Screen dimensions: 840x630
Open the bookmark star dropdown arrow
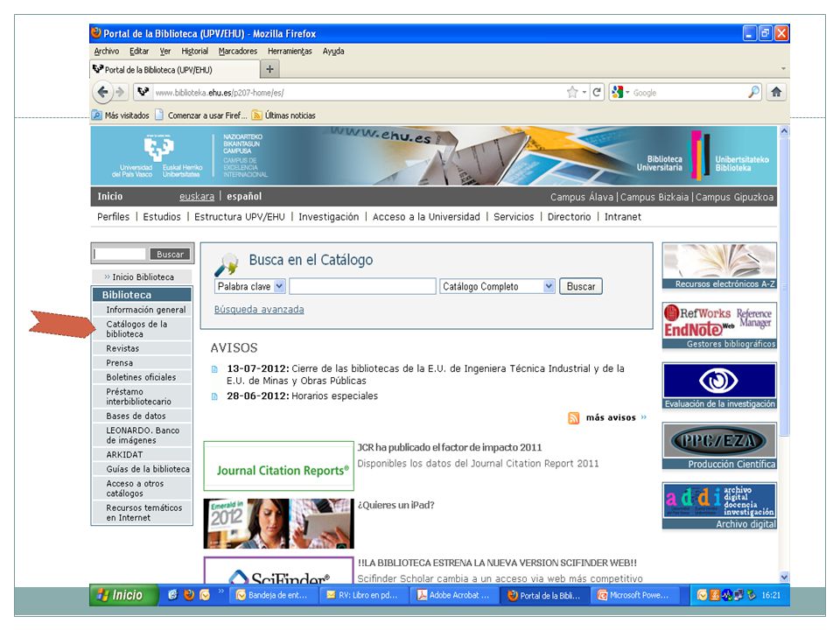coord(584,92)
